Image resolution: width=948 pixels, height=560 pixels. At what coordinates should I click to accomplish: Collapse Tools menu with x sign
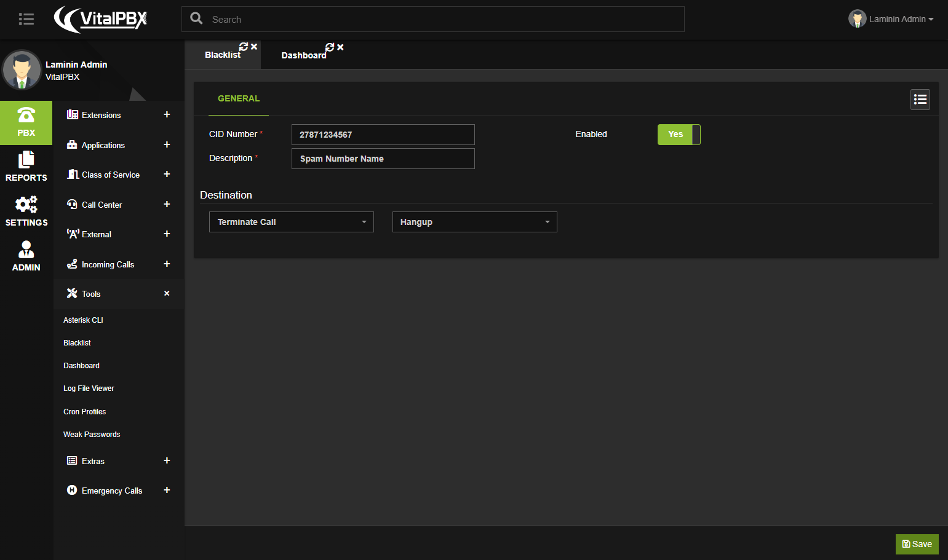pos(167,293)
